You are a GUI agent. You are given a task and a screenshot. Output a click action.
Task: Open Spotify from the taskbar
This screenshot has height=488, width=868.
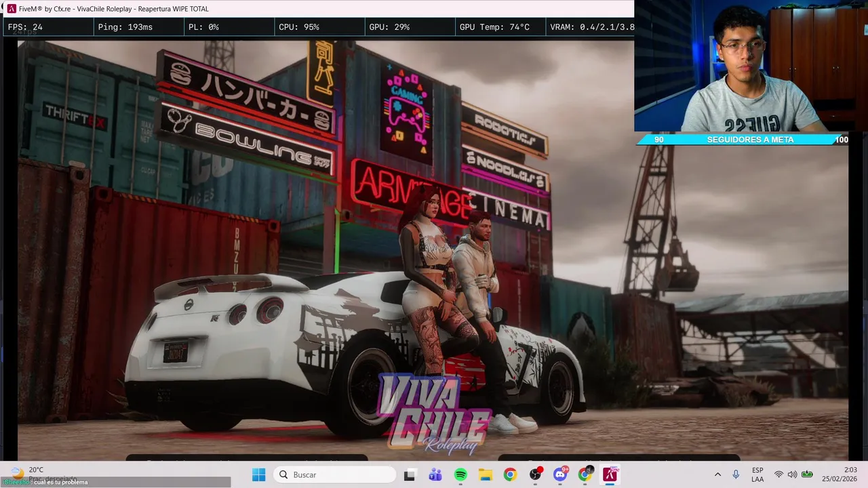(x=460, y=475)
